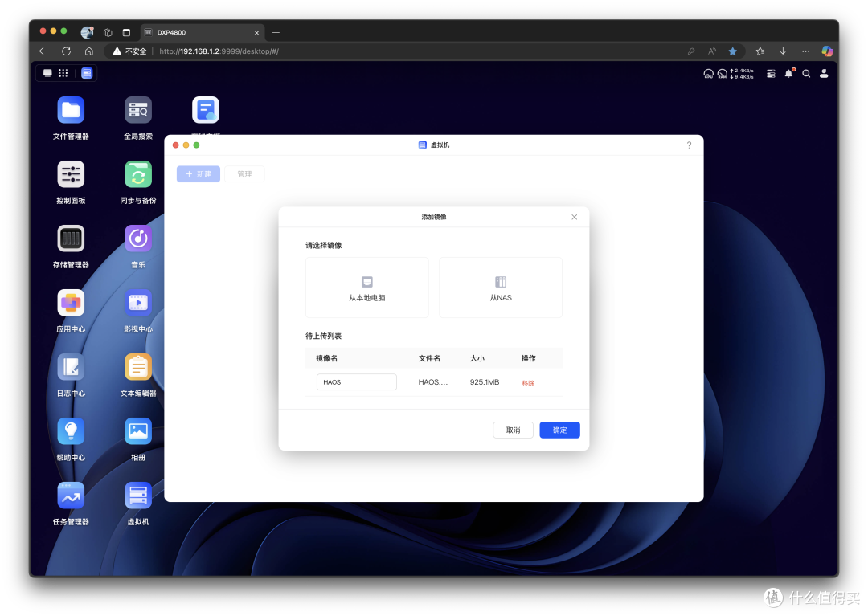
Task: Click the 925.1MB size cell
Action: (x=485, y=382)
